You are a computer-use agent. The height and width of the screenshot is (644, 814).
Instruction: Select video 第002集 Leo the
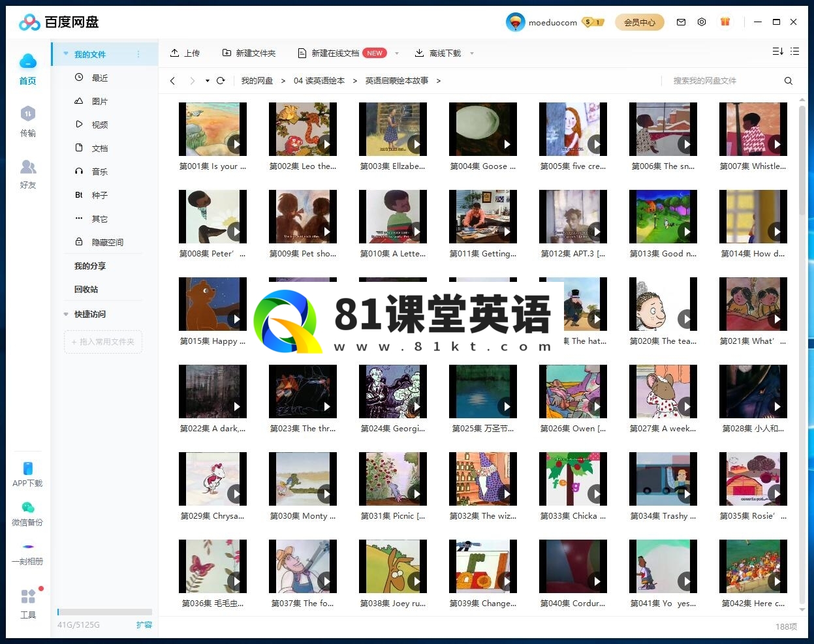tap(303, 137)
